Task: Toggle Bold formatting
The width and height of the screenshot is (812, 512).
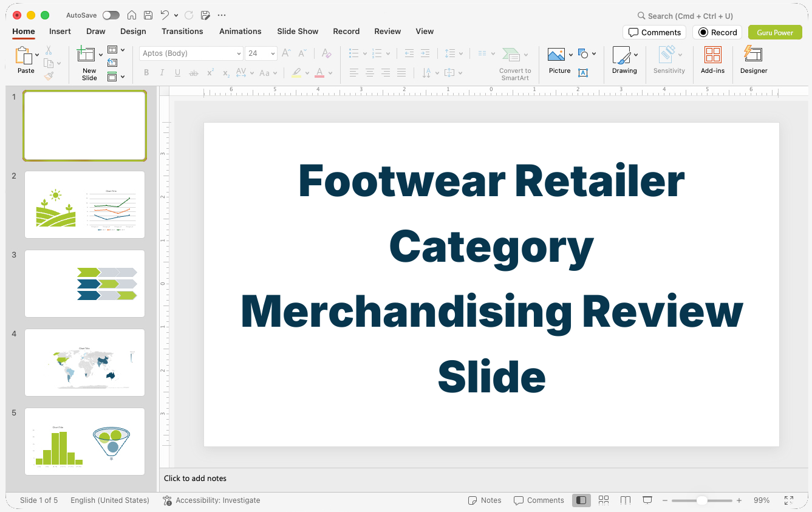Action: click(146, 73)
